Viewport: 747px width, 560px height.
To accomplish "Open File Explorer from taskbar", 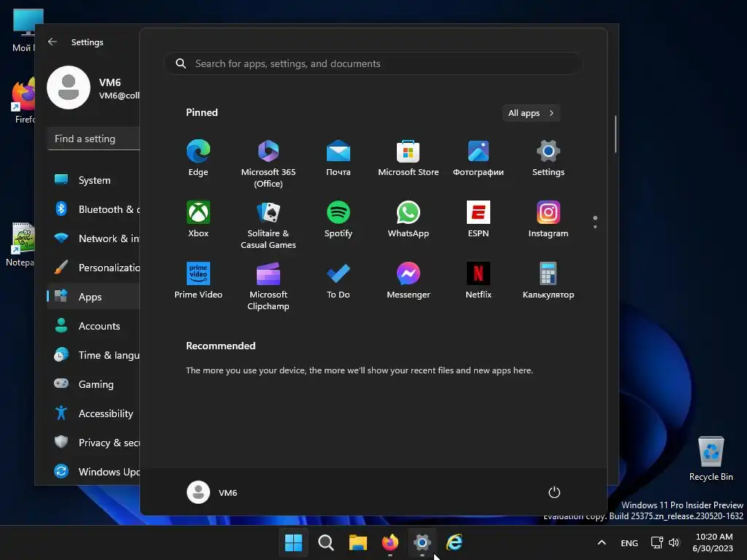I will pos(357,542).
